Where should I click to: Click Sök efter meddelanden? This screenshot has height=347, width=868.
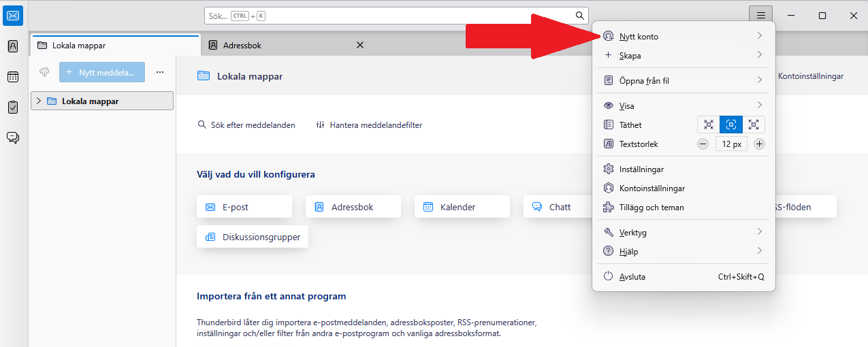click(246, 125)
